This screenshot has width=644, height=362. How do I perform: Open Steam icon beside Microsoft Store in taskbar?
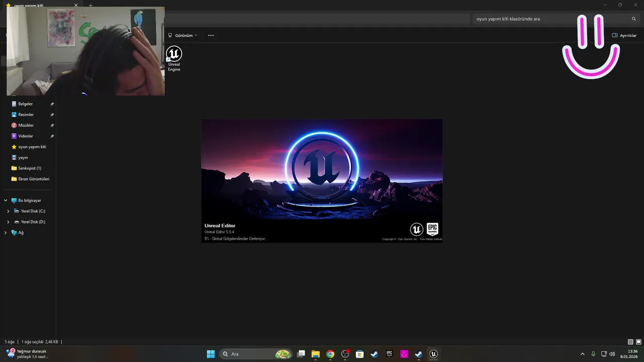374,354
